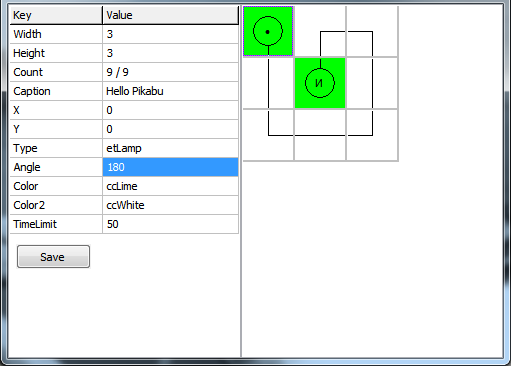
Task: Click the Value column header
Action: [x=171, y=15]
